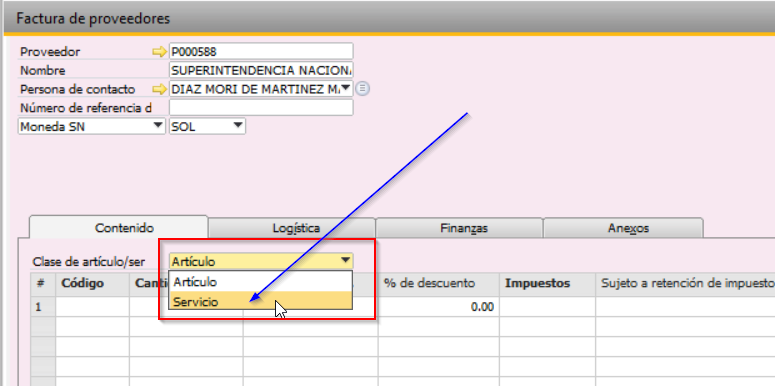Click the % de descuento column header
Image resolution: width=775 pixels, height=386 pixels.
[x=438, y=284]
